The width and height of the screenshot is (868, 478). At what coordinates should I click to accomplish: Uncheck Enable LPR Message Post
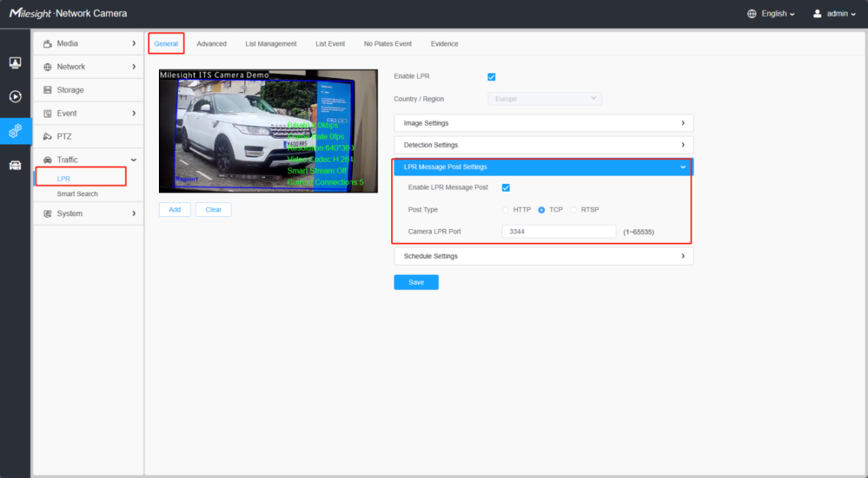pos(506,188)
